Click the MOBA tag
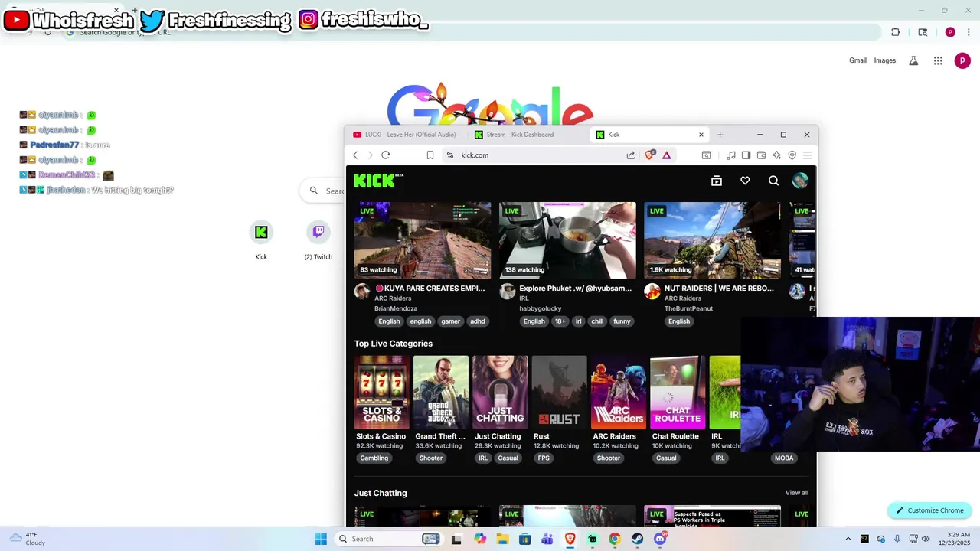 [784, 458]
